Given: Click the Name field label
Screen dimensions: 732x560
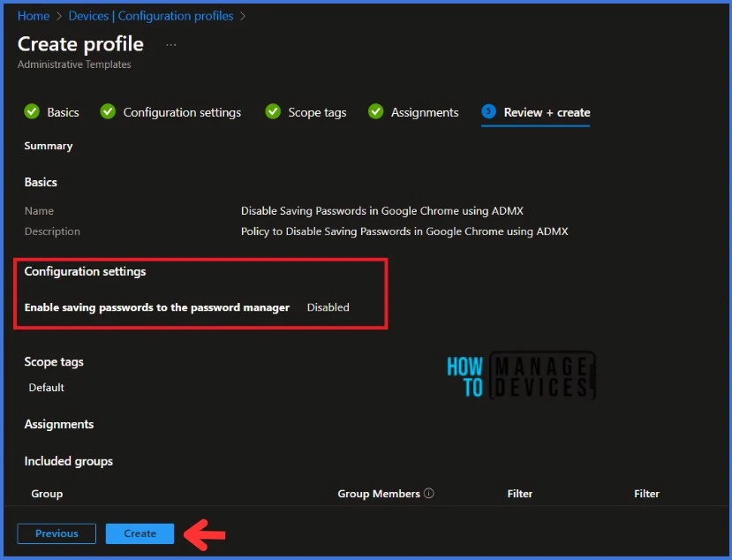Looking at the screenshot, I should [x=39, y=211].
